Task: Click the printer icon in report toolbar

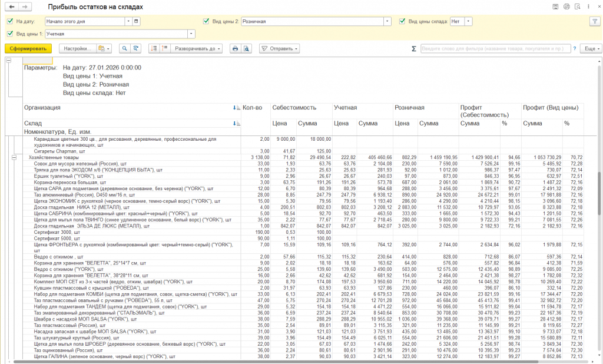Action: [x=234, y=48]
